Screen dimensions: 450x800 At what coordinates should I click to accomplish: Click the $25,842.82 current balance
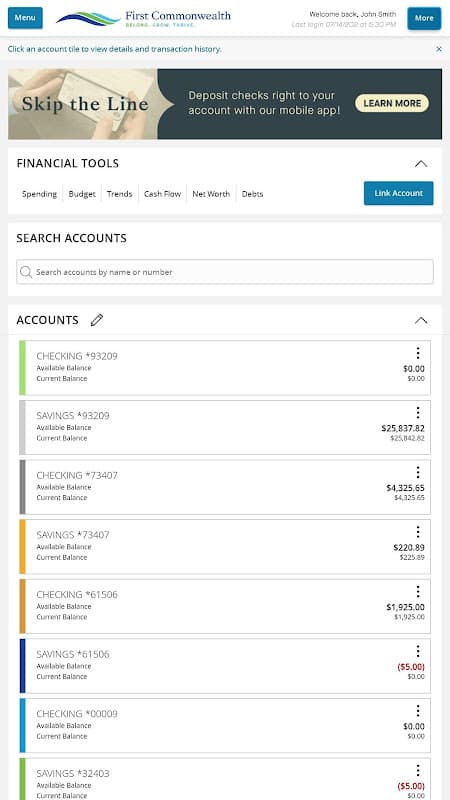(x=407, y=438)
